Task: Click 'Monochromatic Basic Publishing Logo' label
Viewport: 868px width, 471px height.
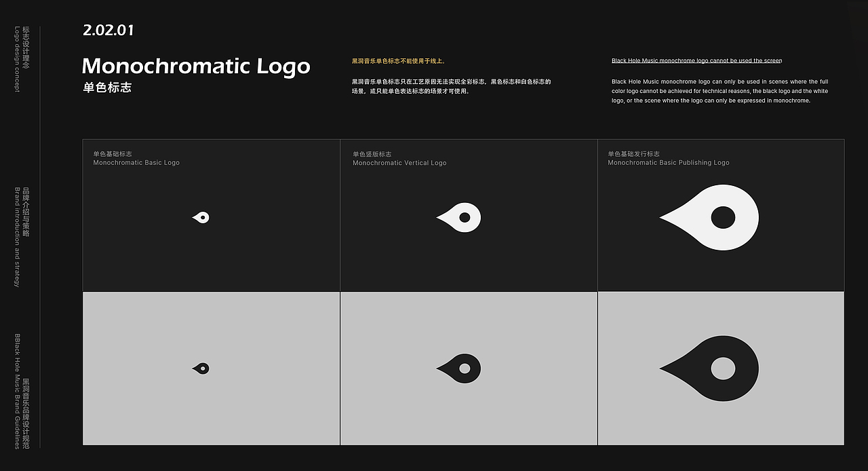Action: point(669,163)
